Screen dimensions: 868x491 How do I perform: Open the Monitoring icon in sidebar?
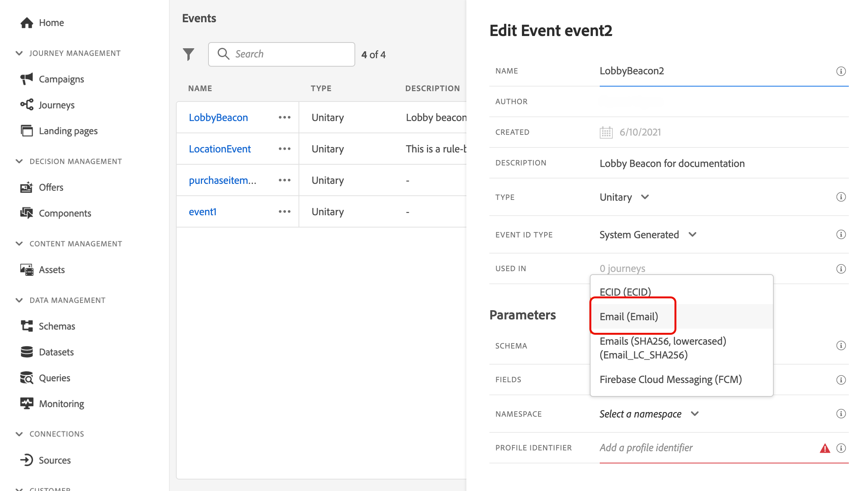[26, 404]
